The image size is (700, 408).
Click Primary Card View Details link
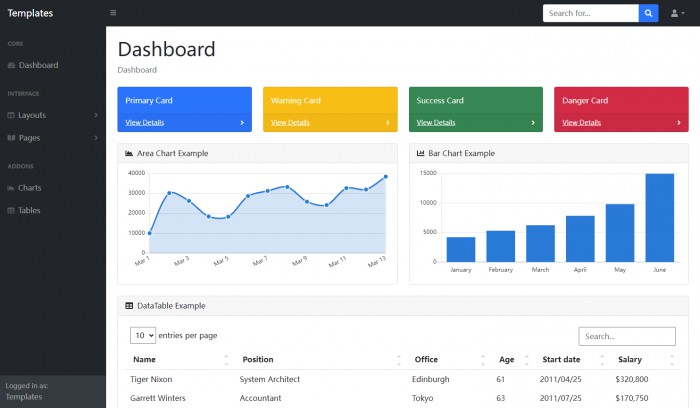click(x=145, y=123)
